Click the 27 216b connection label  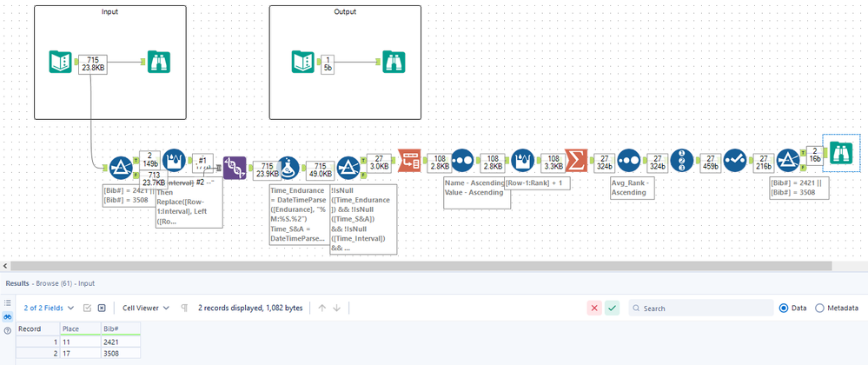point(762,161)
